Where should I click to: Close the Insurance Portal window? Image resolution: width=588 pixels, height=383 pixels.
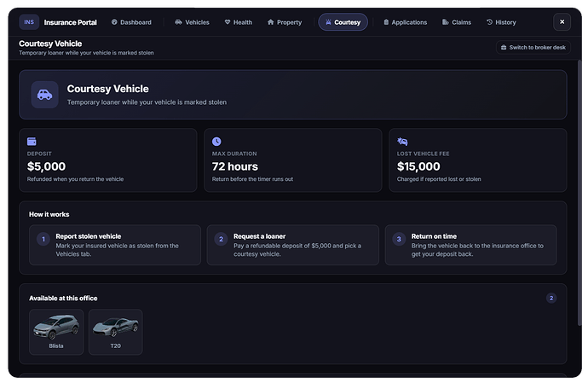[x=562, y=22]
